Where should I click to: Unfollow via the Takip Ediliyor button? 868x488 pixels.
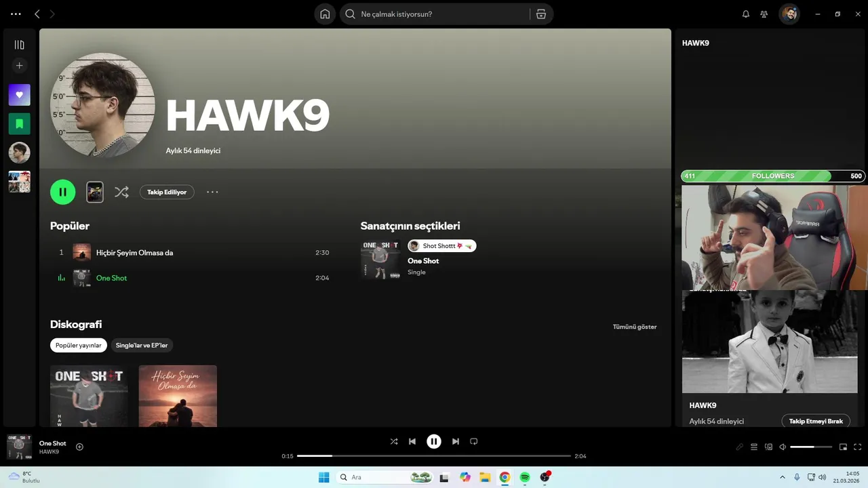(167, 192)
